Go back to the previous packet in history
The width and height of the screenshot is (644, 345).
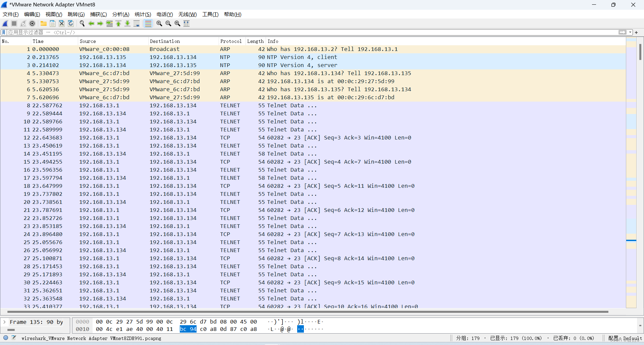tap(91, 23)
